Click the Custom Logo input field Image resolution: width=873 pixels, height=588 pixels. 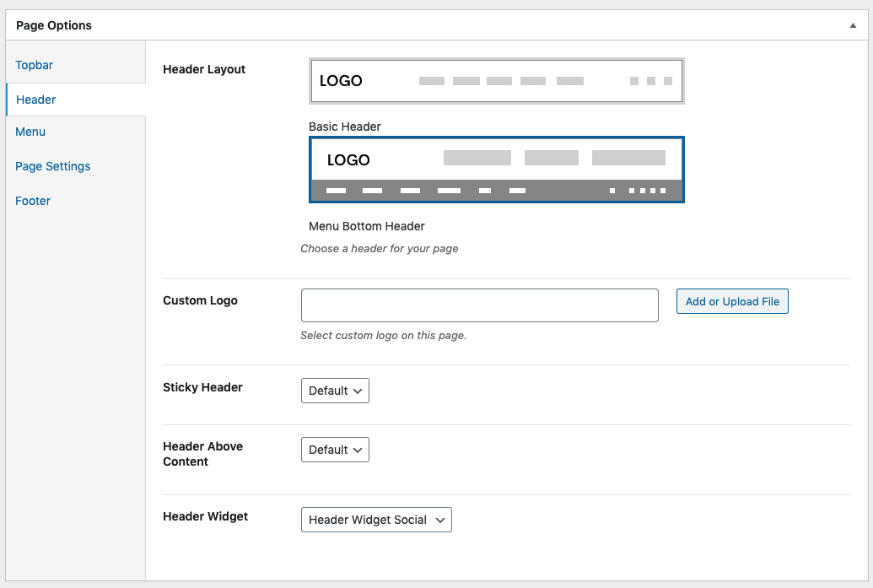click(x=479, y=305)
